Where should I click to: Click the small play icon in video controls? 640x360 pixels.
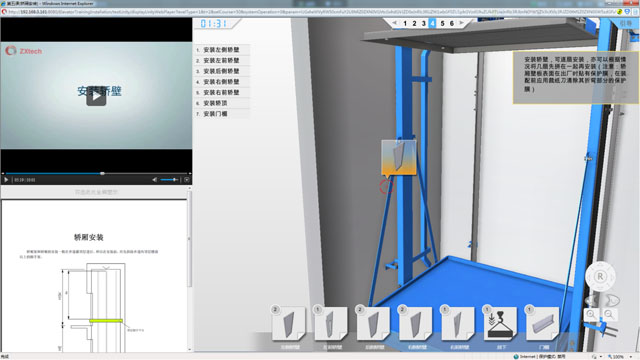pyautogui.click(x=6, y=180)
